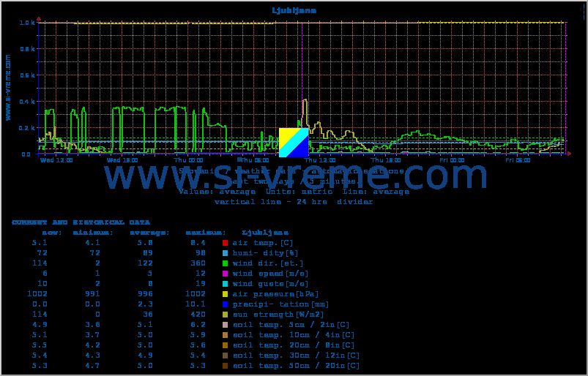Click the 'Wed 12:00' time axis label
This screenshot has height=376, width=588.
[x=56, y=159]
